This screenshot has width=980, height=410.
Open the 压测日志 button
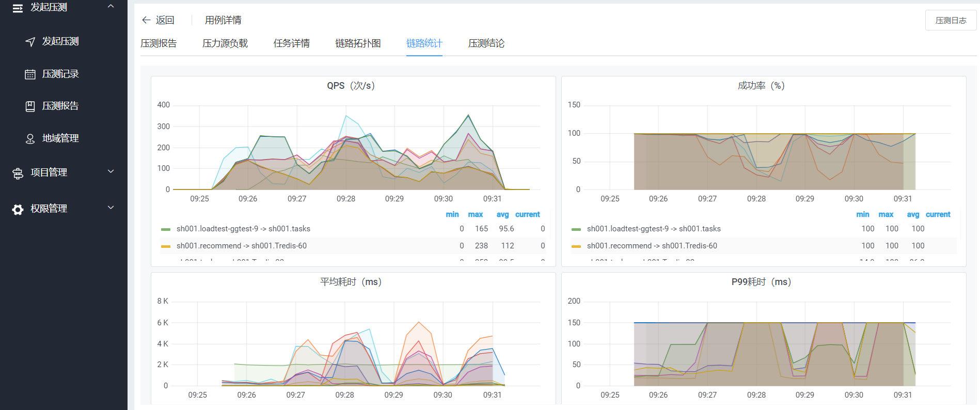click(x=951, y=20)
